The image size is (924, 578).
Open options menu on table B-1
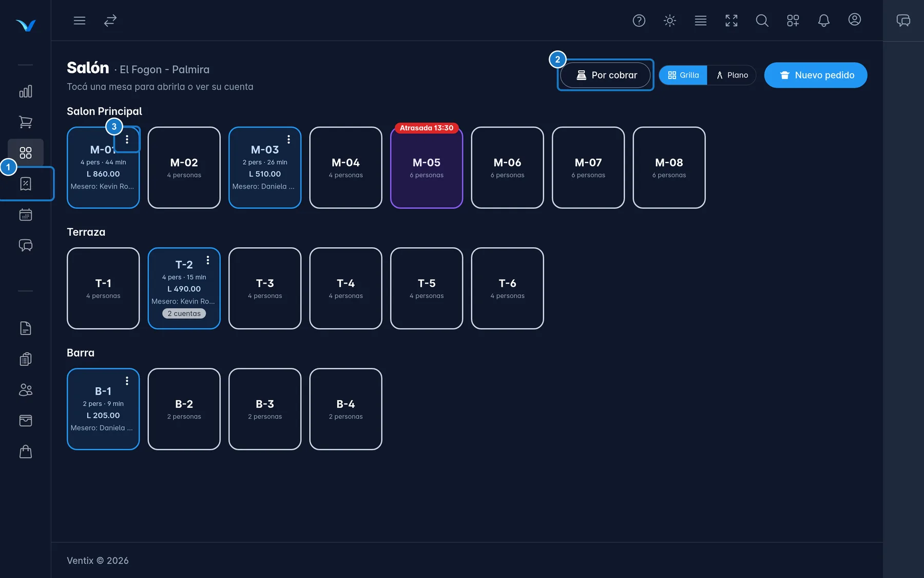coord(127,381)
